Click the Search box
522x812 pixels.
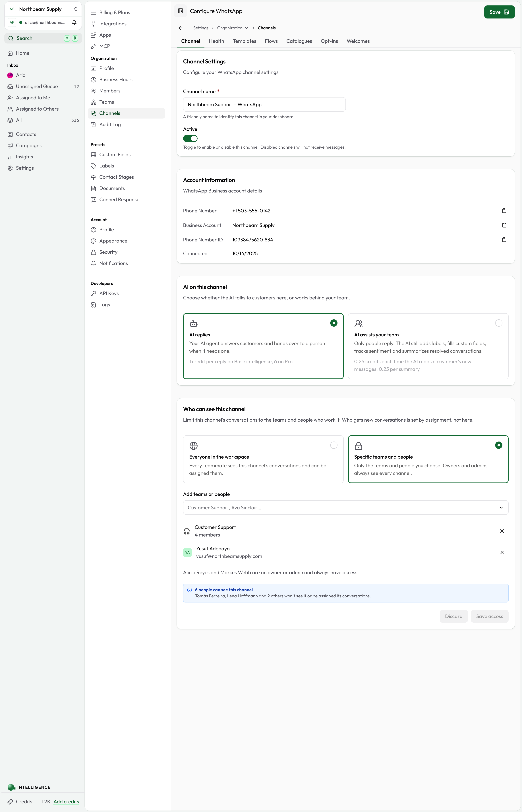(x=43, y=38)
